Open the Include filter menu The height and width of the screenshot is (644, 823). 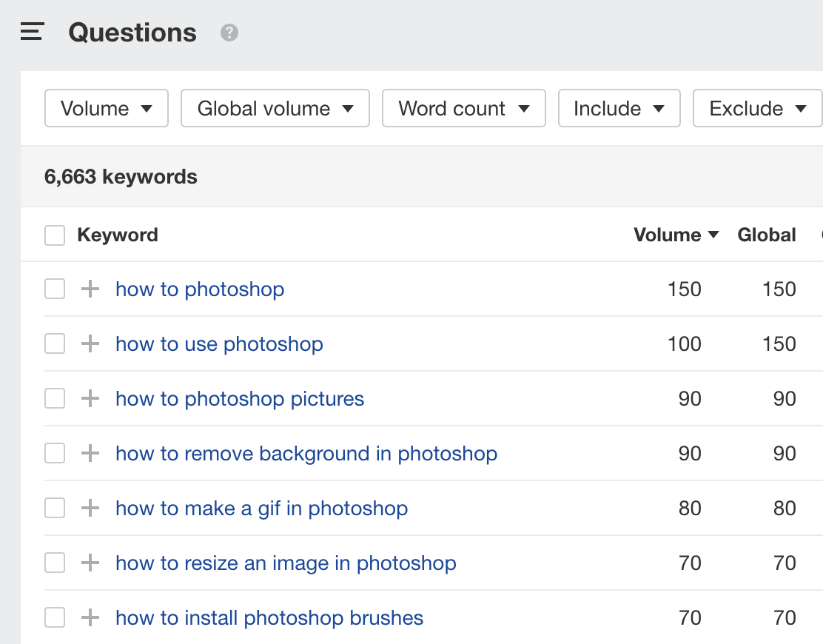point(619,108)
